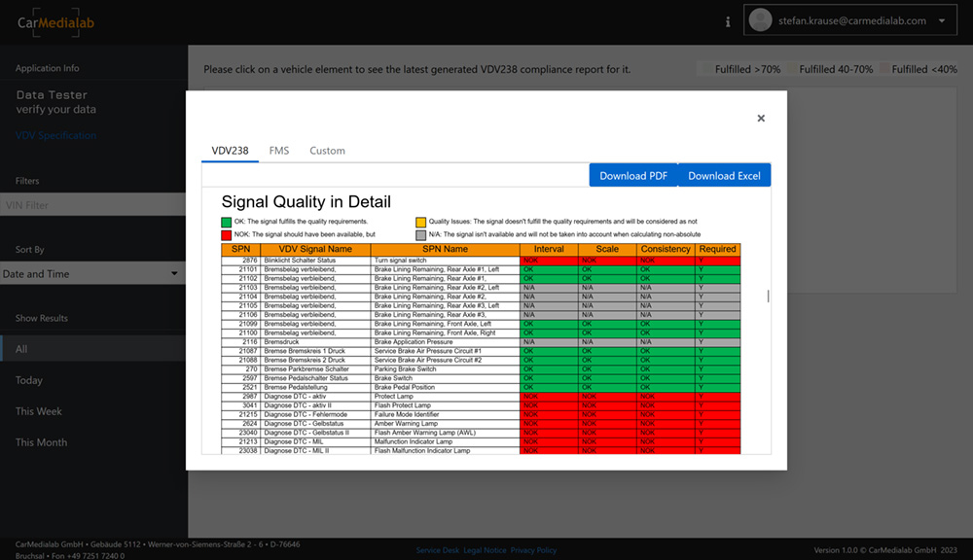Click the Download PDF button
The image size is (973, 560).
point(633,176)
